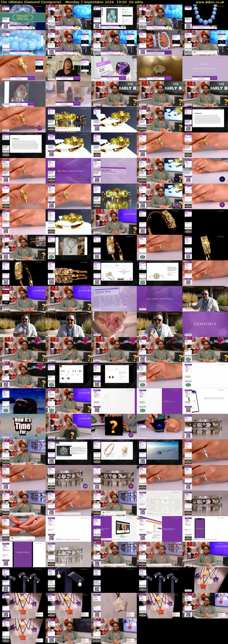
Task: Open the necklace photo on black thumbnail
Action: tap(68, 248)
